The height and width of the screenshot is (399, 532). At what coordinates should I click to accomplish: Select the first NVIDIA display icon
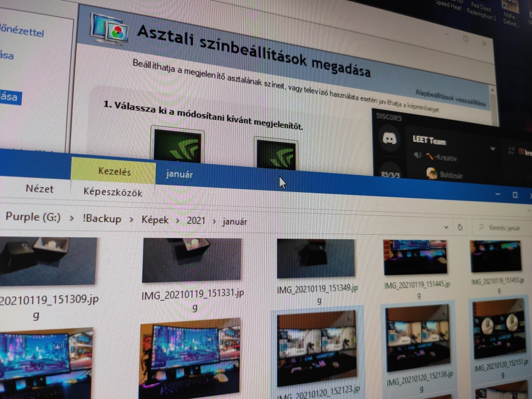(177, 147)
